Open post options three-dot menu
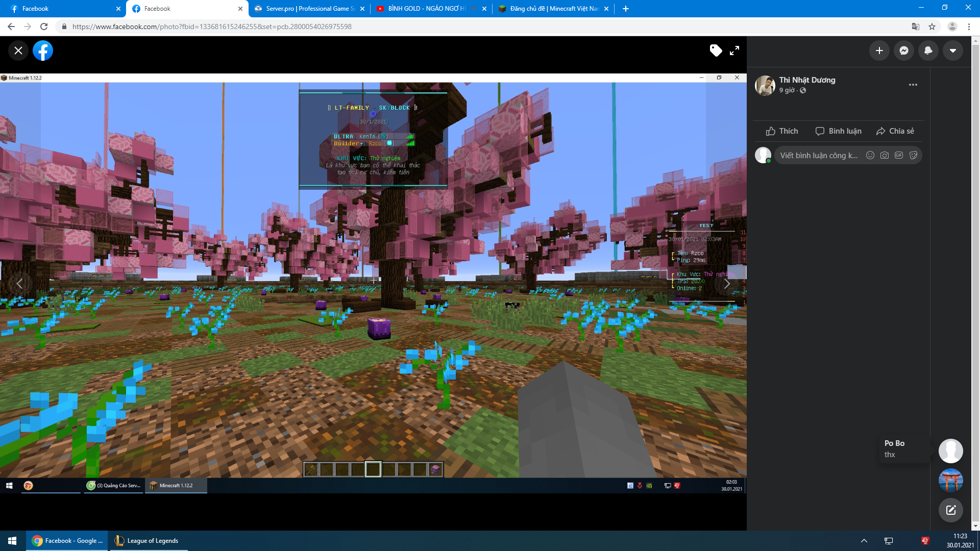The image size is (980, 551). point(913,85)
